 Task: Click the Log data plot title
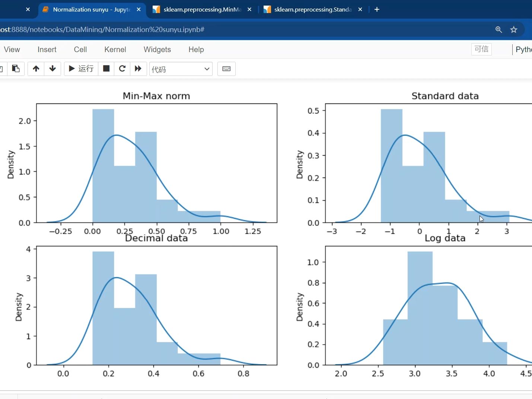tap(445, 238)
